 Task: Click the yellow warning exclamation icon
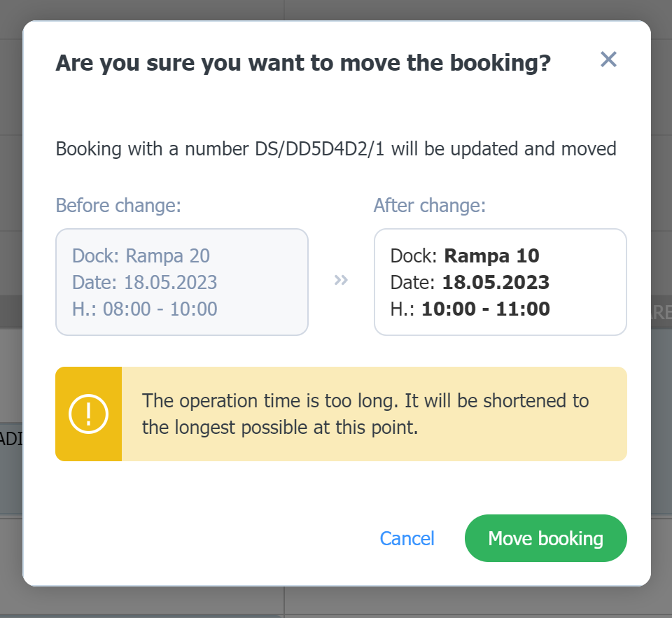click(88, 414)
